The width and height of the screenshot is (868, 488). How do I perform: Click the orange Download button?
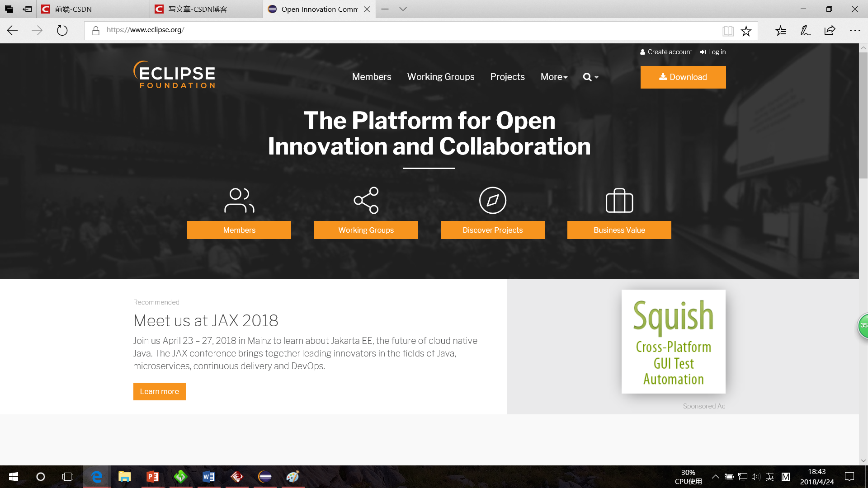(x=683, y=77)
